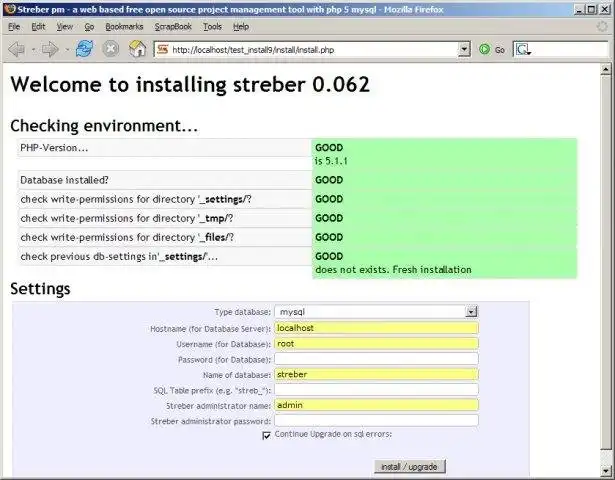Click the green Go icon
The image size is (615, 480).
pyautogui.click(x=485, y=49)
